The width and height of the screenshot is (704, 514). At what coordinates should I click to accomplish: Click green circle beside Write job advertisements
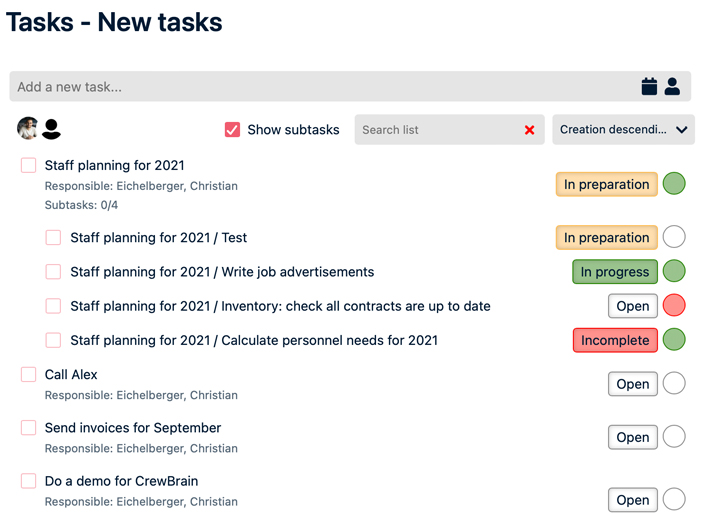(x=674, y=271)
